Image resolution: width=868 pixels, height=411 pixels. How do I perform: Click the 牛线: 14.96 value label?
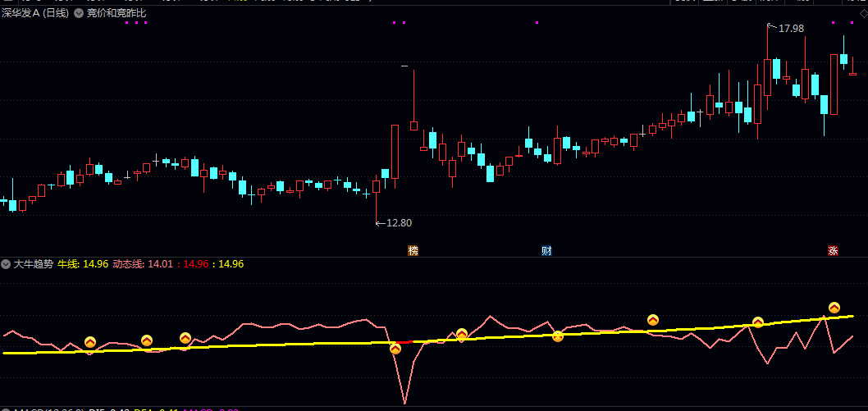[x=83, y=264]
